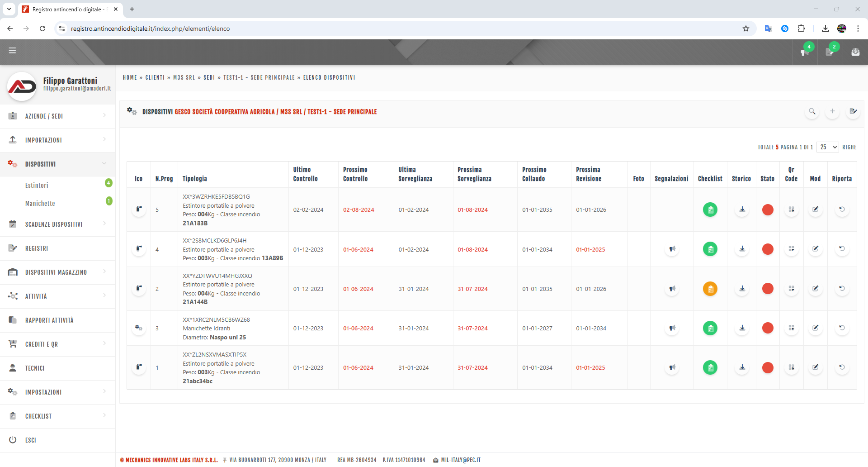Screen dimensions: 868x467
Task: Click the notifications megaphone icon with badge 4
Action: (x=805, y=52)
